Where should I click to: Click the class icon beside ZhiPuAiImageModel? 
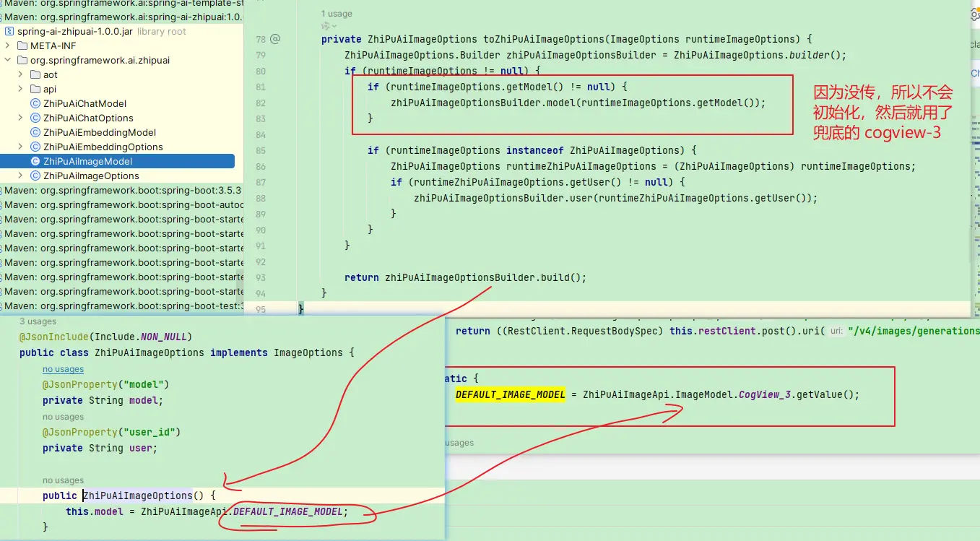[35, 162]
